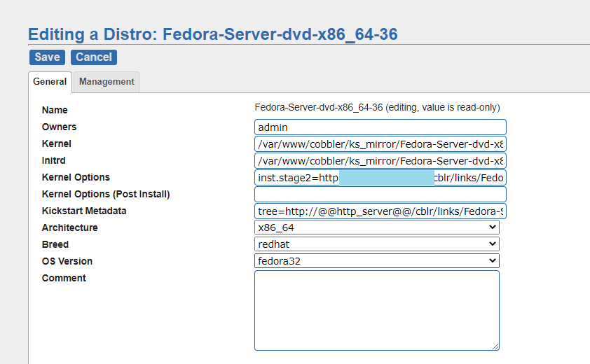Expand the Breed dropdown showing redhat
Viewport: 590px width, 364px height.
pyautogui.click(x=377, y=244)
